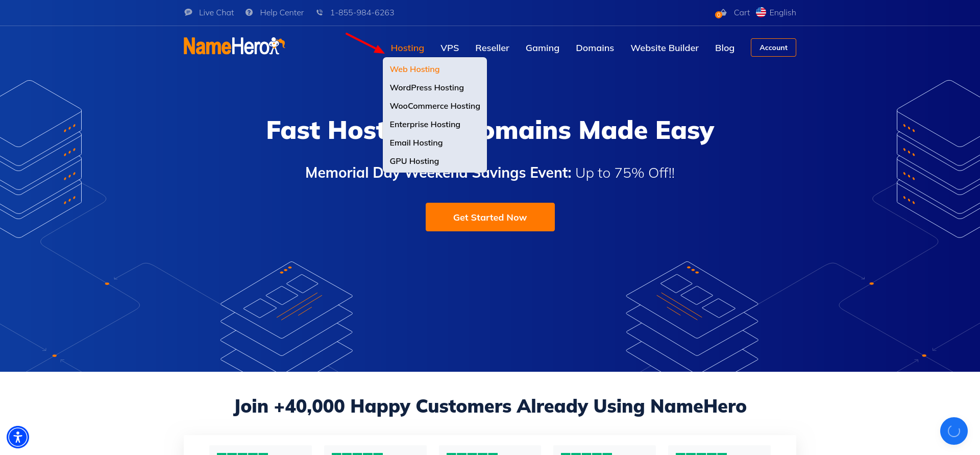The width and height of the screenshot is (980, 455).
Task: Open the Help Center link
Action: coord(282,13)
